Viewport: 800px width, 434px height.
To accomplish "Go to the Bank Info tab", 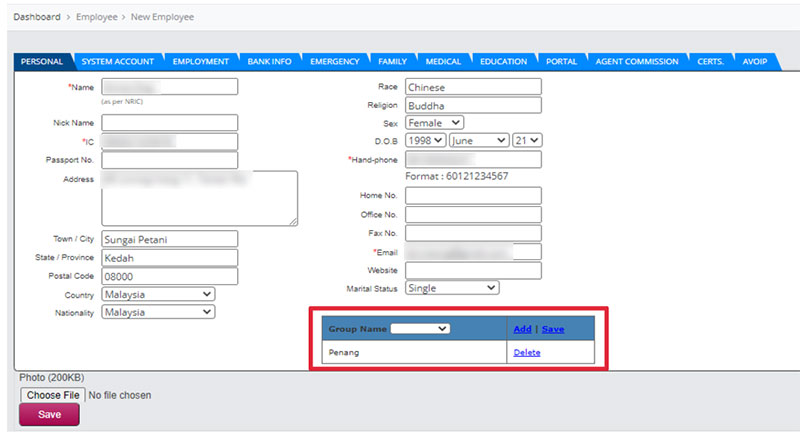I will [x=269, y=62].
